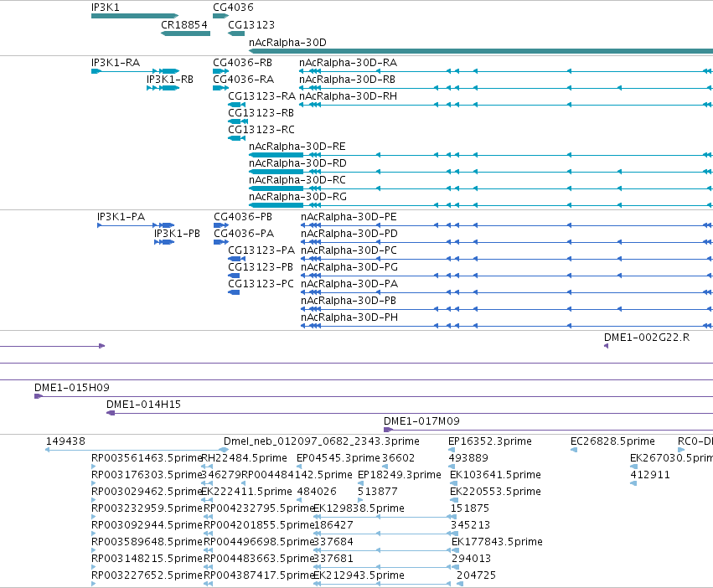Click the DME1-002G22.R clone label
713x588 pixels.
point(647,338)
